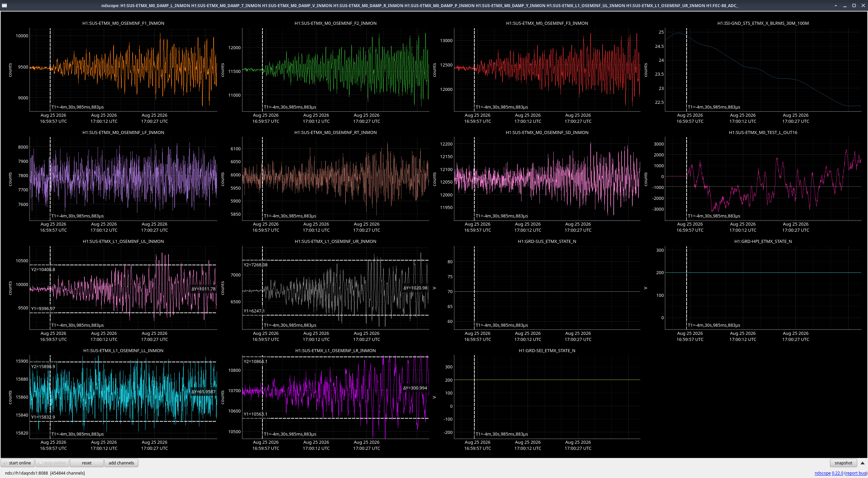Select the Y2=7268.08 cursor label
The image size is (868, 478).
point(256,265)
